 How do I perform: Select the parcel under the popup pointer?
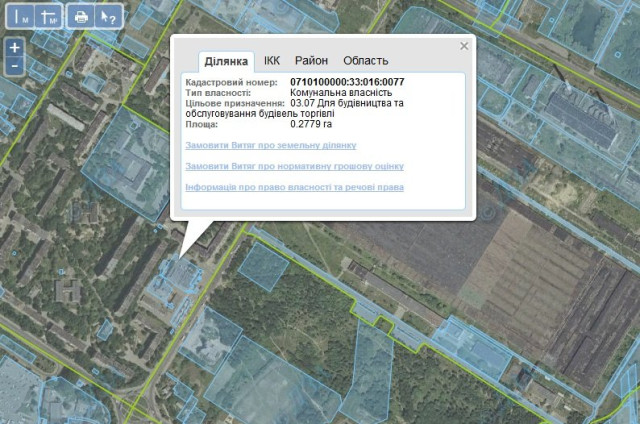pos(174,279)
